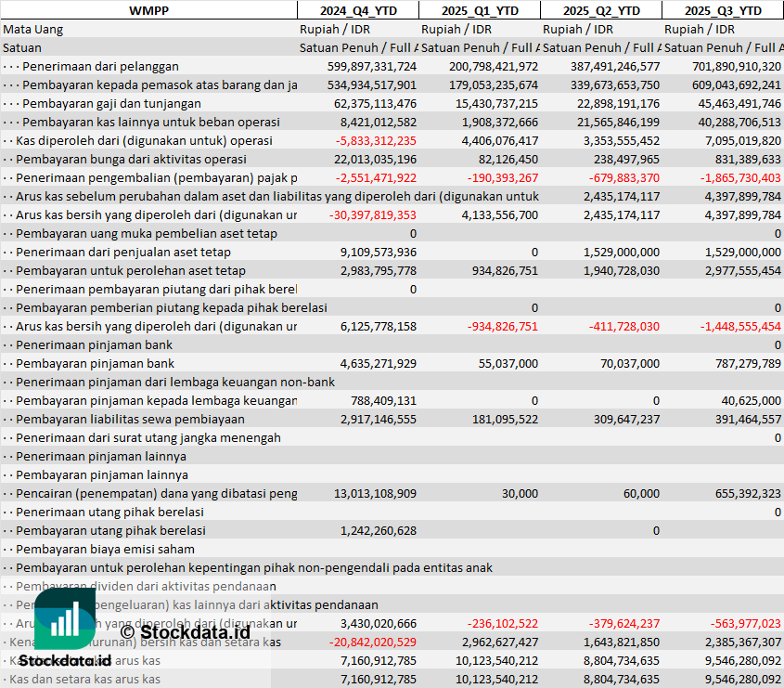
Task: Select the 2024_Q4_YTD column header
Action: pos(357,10)
